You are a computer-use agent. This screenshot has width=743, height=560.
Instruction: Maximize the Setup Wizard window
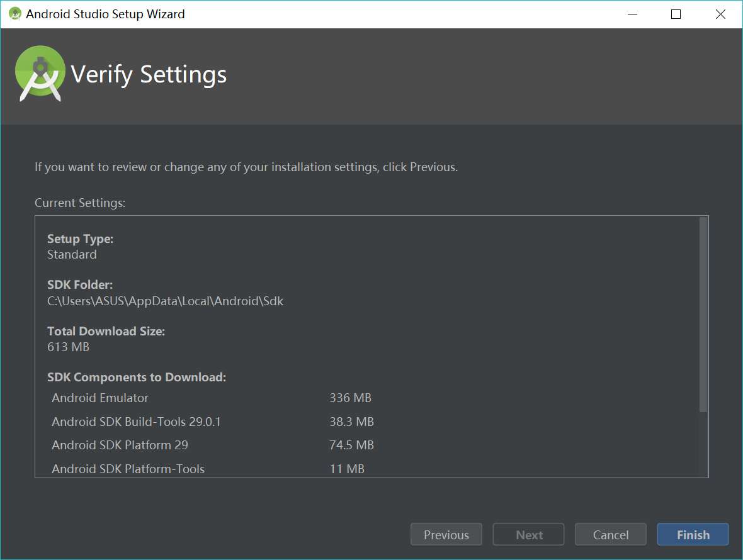coord(676,14)
